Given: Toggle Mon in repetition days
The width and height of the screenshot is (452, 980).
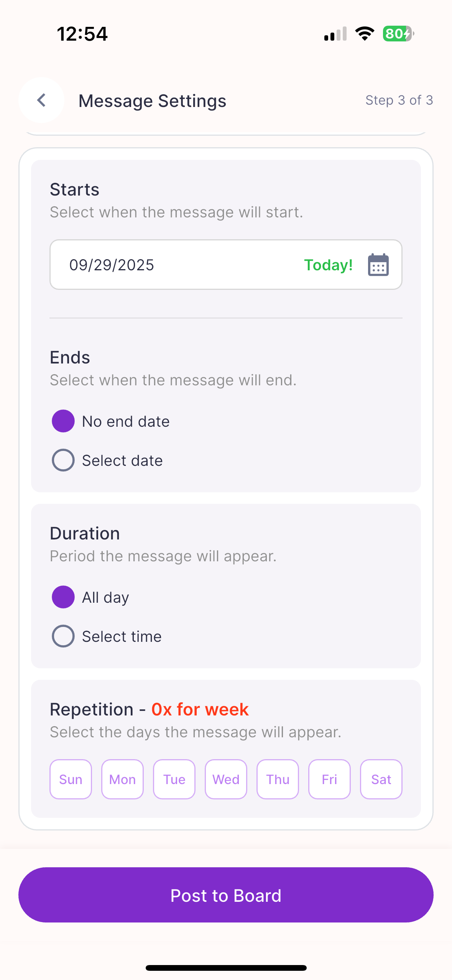Looking at the screenshot, I should click(122, 779).
